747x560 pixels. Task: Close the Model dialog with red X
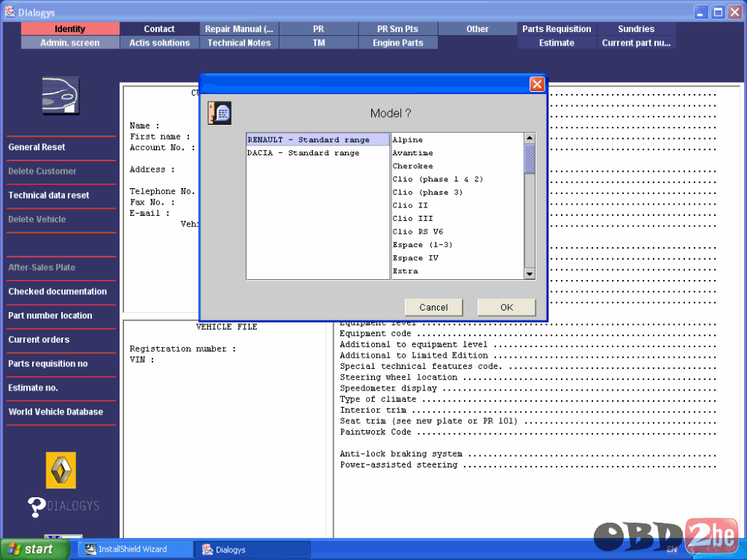click(x=537, y=84)
